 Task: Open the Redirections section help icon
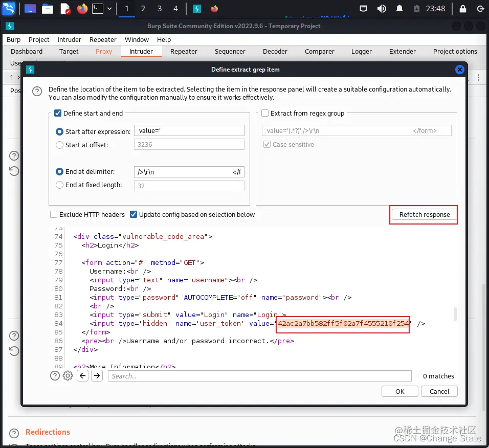point(14,433)
